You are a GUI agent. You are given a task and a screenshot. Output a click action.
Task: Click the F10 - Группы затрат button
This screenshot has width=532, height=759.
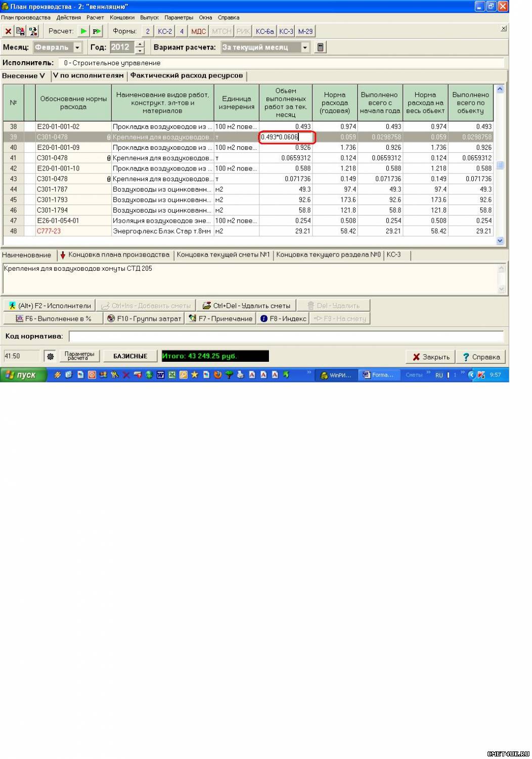point(144,319)
